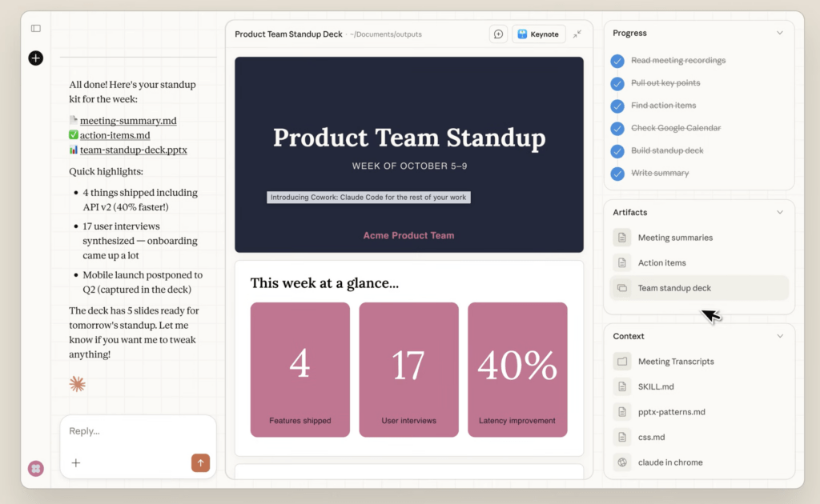Toggle the Read meeting recordings checkmark

[x=617, y=61]
